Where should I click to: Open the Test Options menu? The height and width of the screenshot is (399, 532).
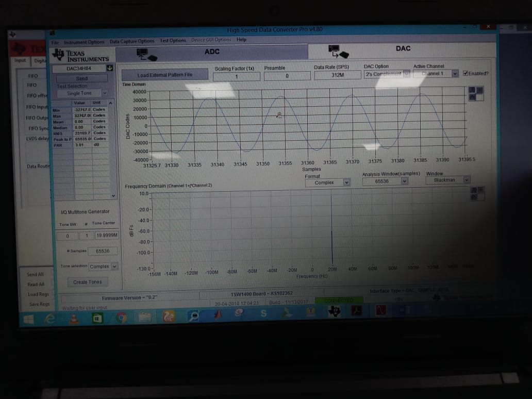(173, 40)
